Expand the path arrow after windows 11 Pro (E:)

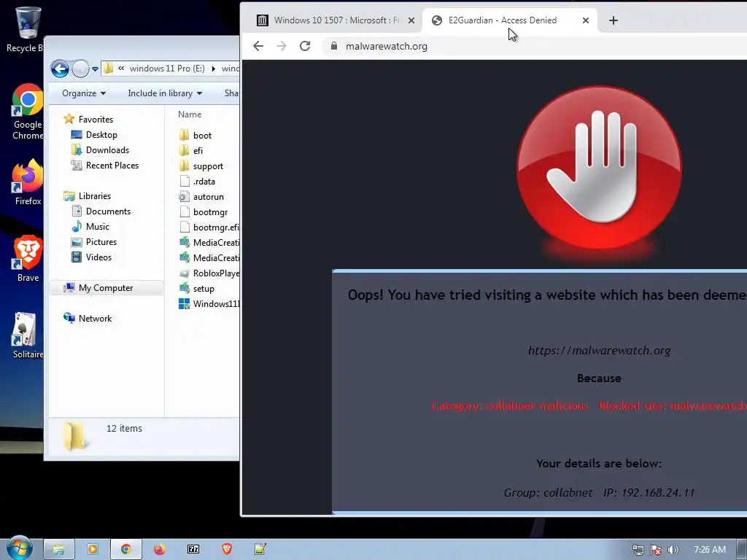[213, 69]
